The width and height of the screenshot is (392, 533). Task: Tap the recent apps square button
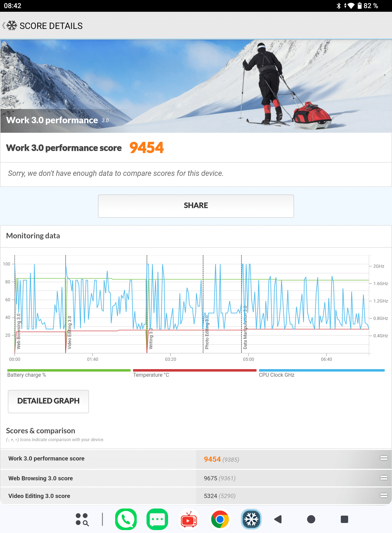pos(344,519)
